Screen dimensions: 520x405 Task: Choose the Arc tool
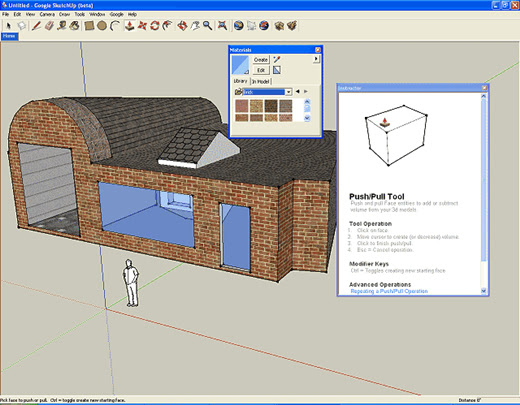coord(115,26)
